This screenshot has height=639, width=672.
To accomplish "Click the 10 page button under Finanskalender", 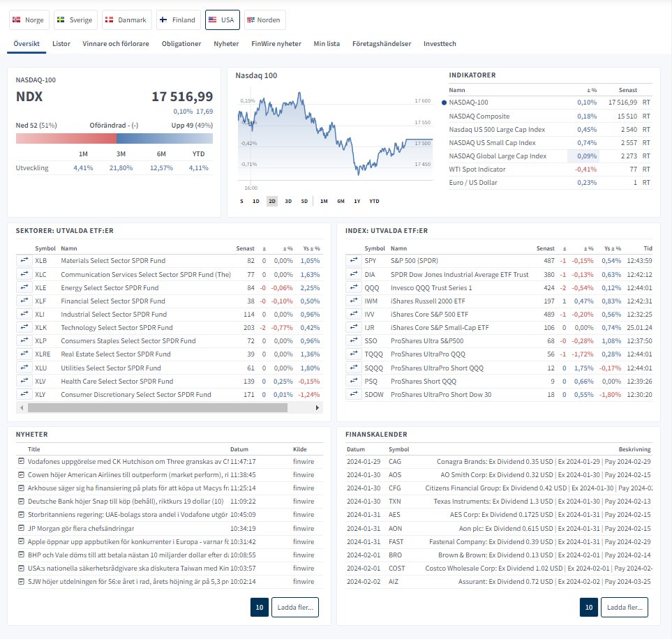I will coord(589,608).
